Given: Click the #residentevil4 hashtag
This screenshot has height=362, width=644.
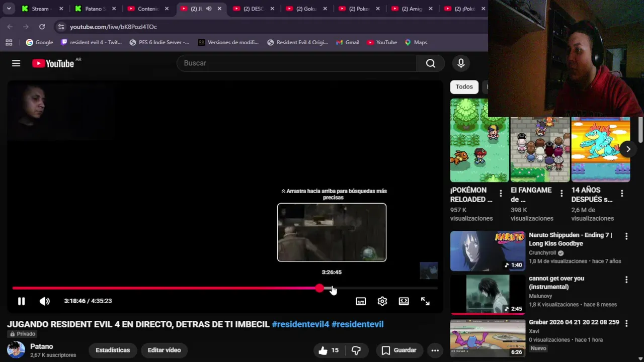Looking at the screenshot, I should (300, 324).
